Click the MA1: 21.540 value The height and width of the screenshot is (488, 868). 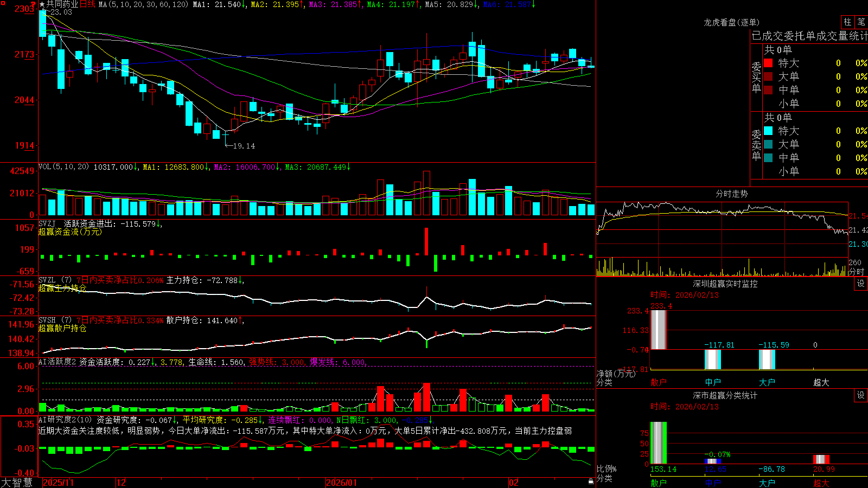(216, 4)
